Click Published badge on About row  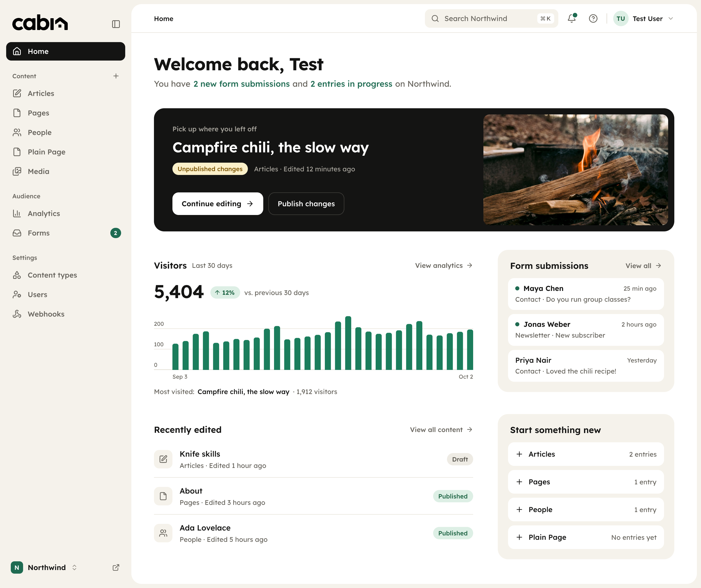pyautogui.click(x=453, y=496)
